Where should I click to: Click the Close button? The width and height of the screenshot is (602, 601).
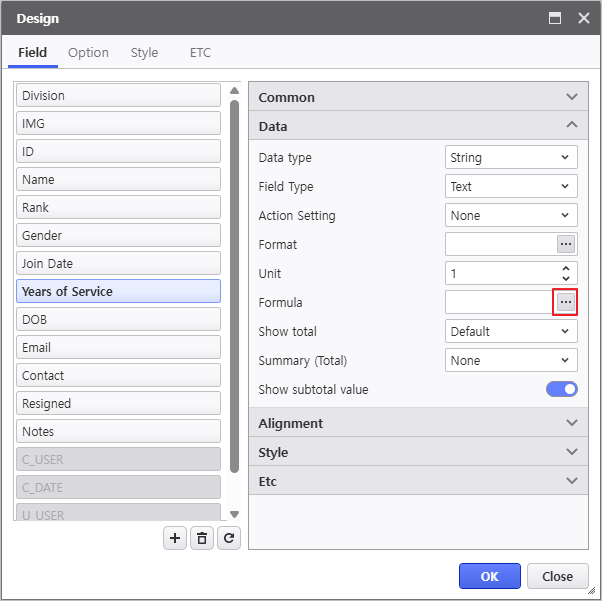(x=557, y=576)
